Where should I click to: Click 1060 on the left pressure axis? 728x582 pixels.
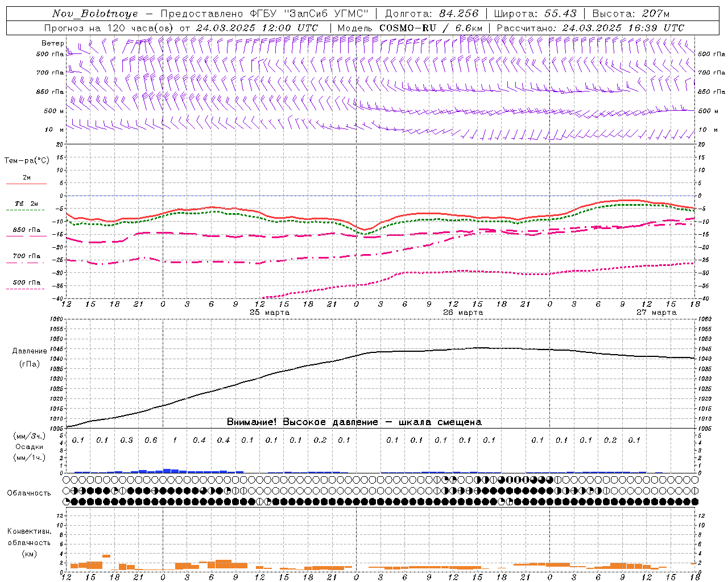(57, 319)
